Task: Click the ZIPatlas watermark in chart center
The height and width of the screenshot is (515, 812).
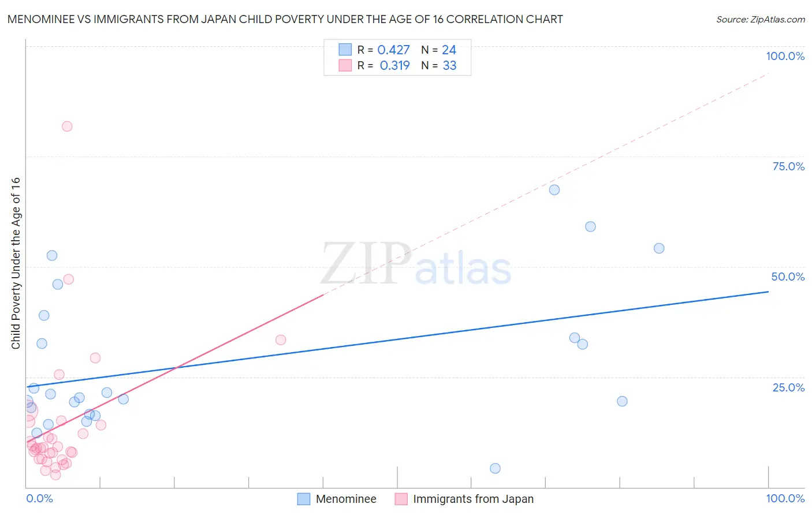Action: pos(416,264)
